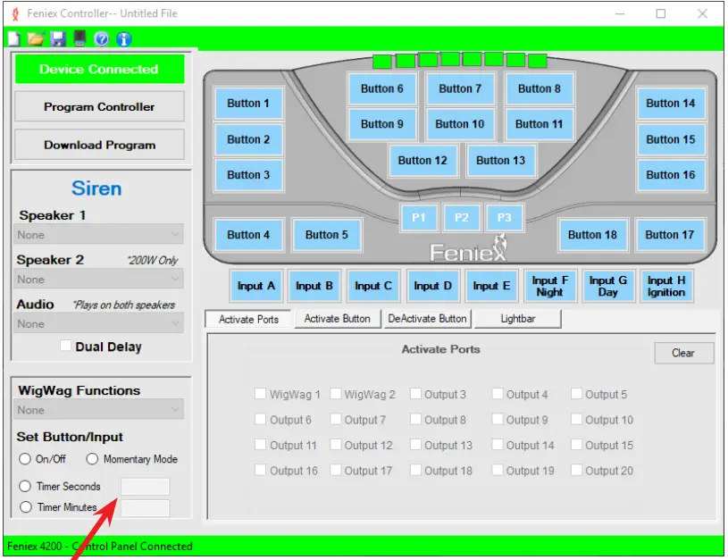
Task: Select Button 1 on controller
Action: pos(248,103)
